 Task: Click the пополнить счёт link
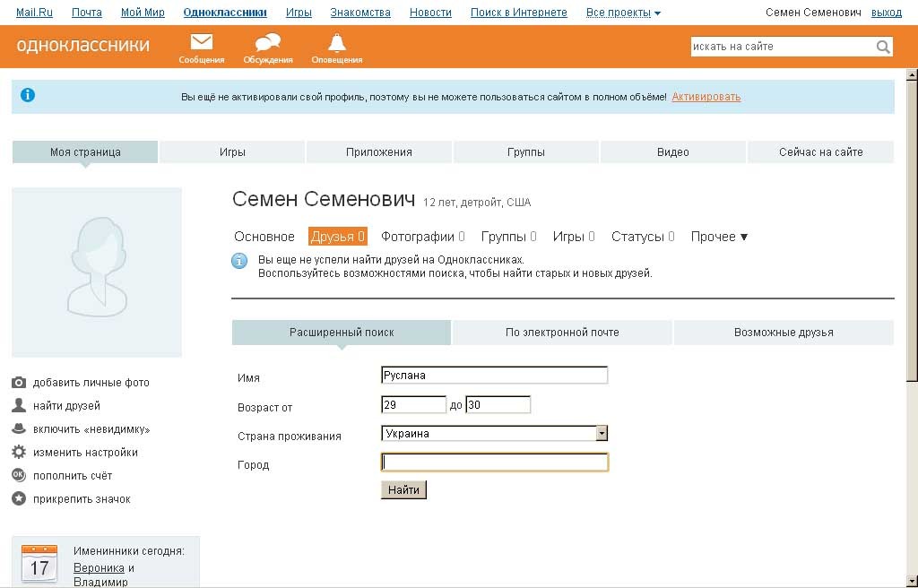pyautogui.click(x=73, y=476)
